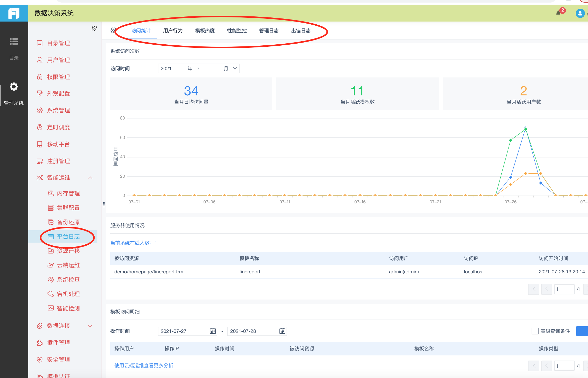The width and height of the screenshot is (588, 378).
Task: Click the 云端运维 cloud icon
Action: click(51, 265)
